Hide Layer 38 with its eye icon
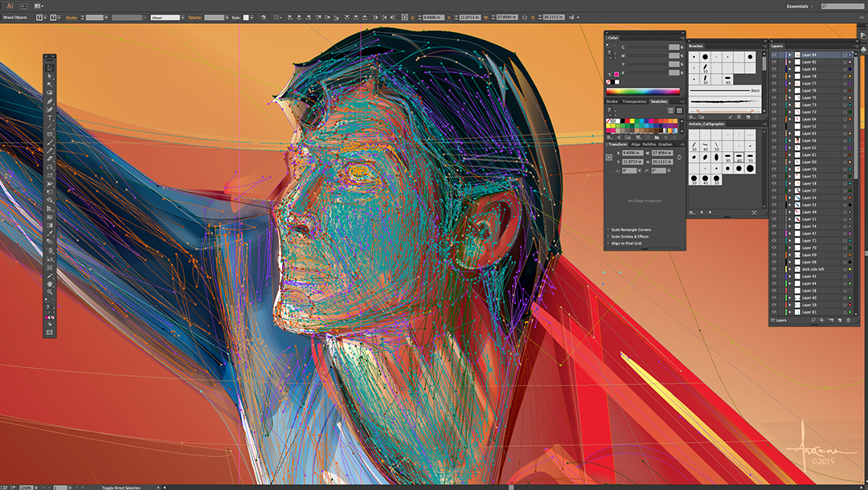868x490 pixels. click(774, 290)
